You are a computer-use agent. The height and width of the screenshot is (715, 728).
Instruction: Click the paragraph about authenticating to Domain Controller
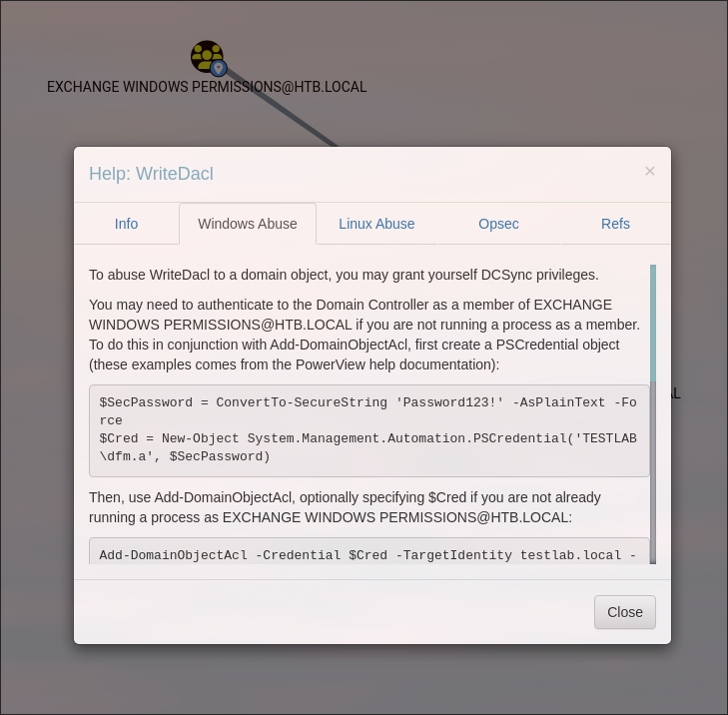click(364, 335)
